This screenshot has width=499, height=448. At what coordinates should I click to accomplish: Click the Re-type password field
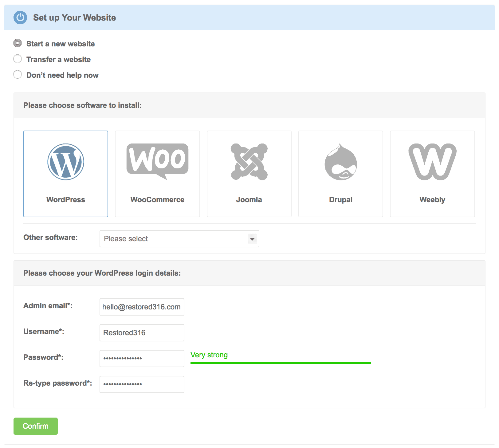[142, 384]
